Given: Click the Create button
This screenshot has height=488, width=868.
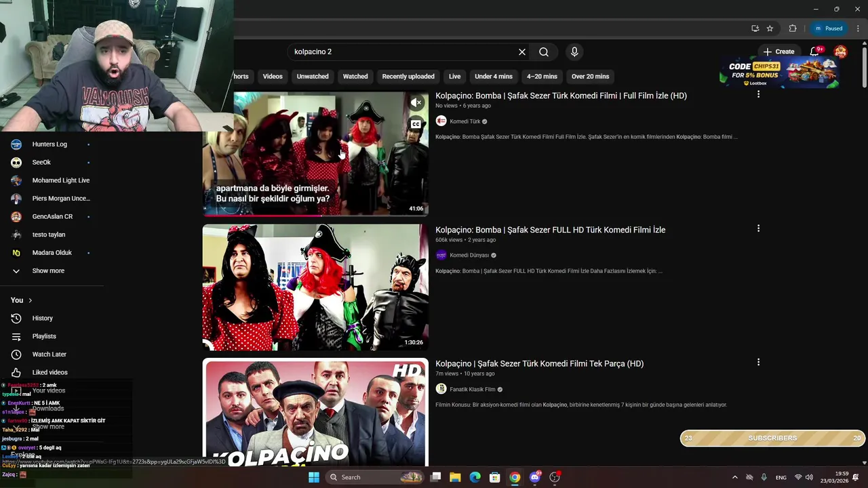Looking at the screenshot, I should [778, 52].
